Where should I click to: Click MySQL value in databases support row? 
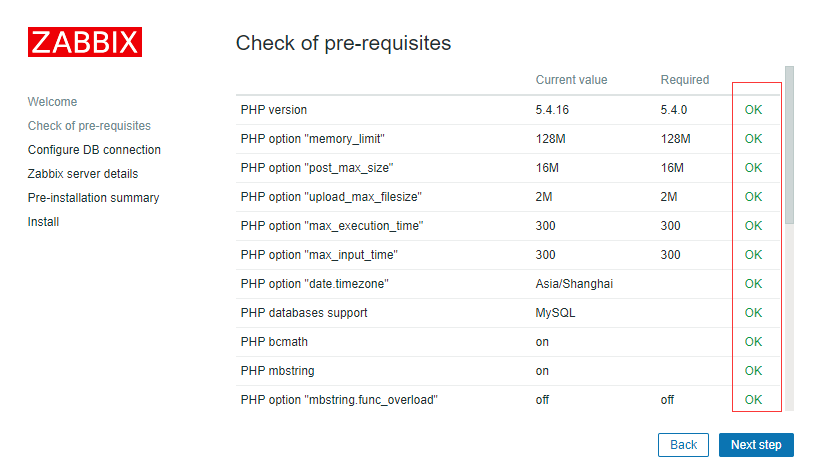(x=555, y=313)
